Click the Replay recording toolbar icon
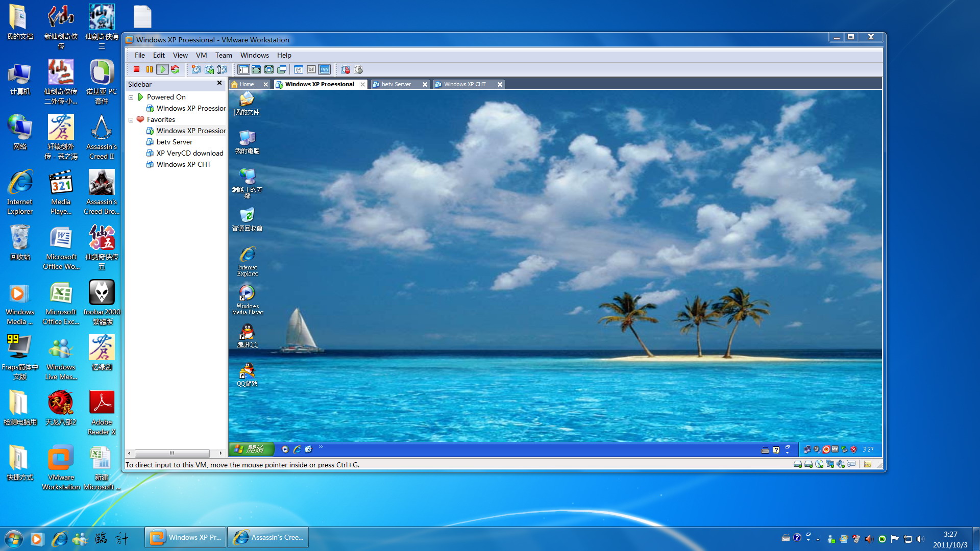 pos(358,69)
